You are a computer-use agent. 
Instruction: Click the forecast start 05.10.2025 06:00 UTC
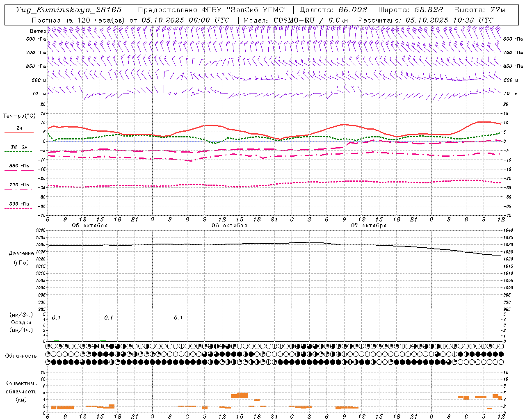click(185, 20)
